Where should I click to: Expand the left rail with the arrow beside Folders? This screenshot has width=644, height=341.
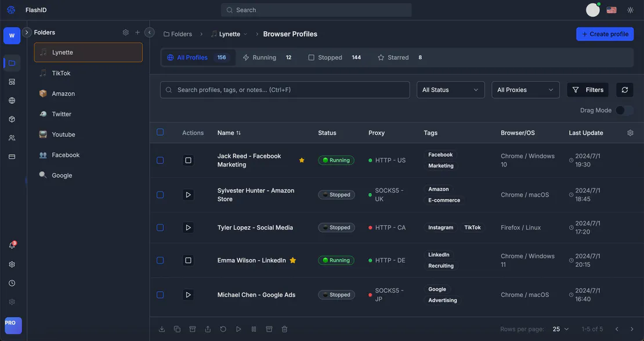(x=27, y=32)
